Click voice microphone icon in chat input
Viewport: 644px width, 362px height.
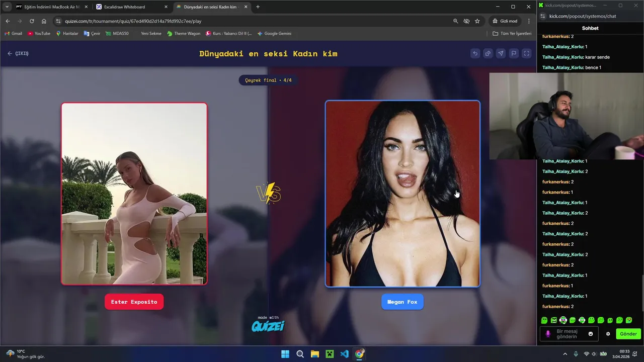tap(548, 334)
